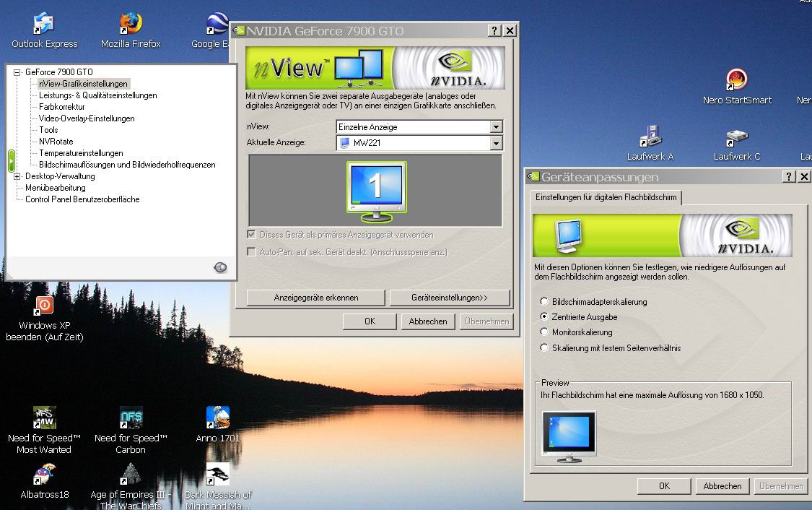Click the NVIDIA logo in the Geräteanpassungen banner

[x=745, y=236]
